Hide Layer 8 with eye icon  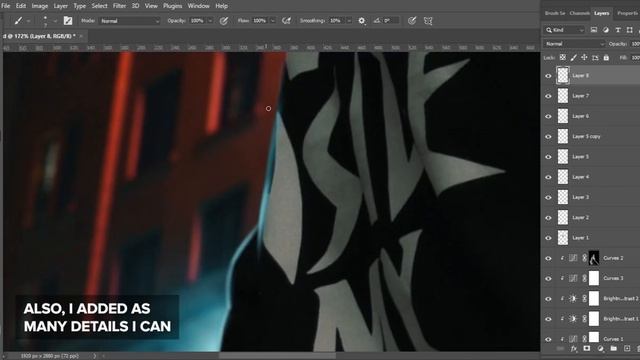pos(548,76)
